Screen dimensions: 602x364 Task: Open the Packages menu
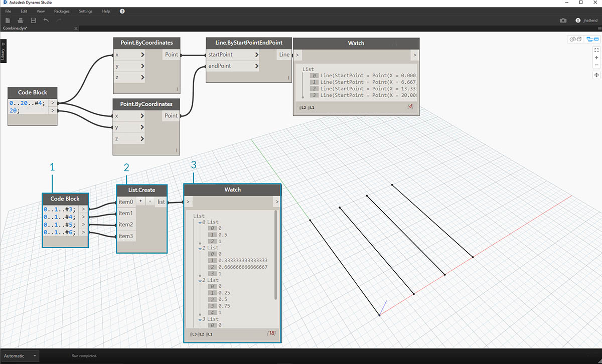[62, 11]
